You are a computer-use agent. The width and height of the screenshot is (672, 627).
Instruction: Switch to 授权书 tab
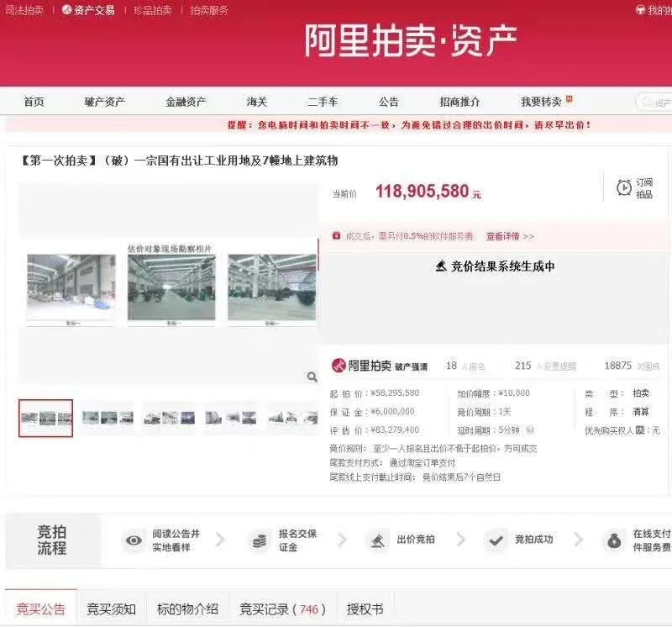pos(365,609)
